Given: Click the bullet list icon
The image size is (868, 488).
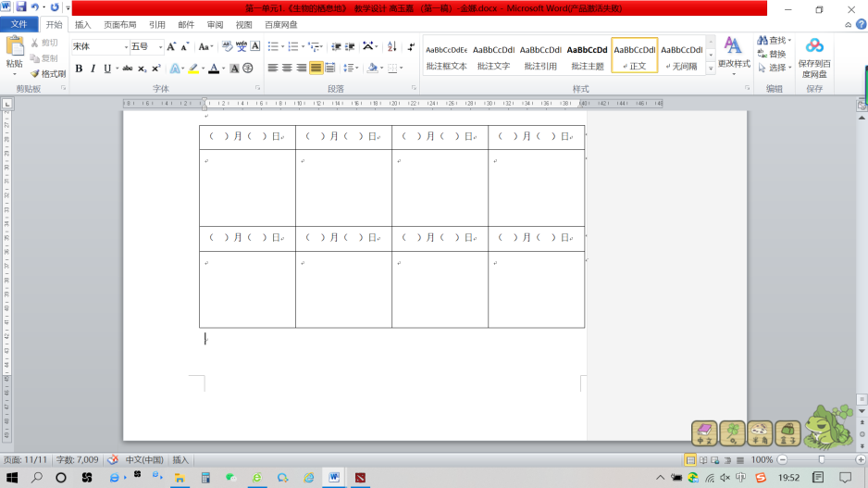Looking at the screenshot, I should [274, 46].
